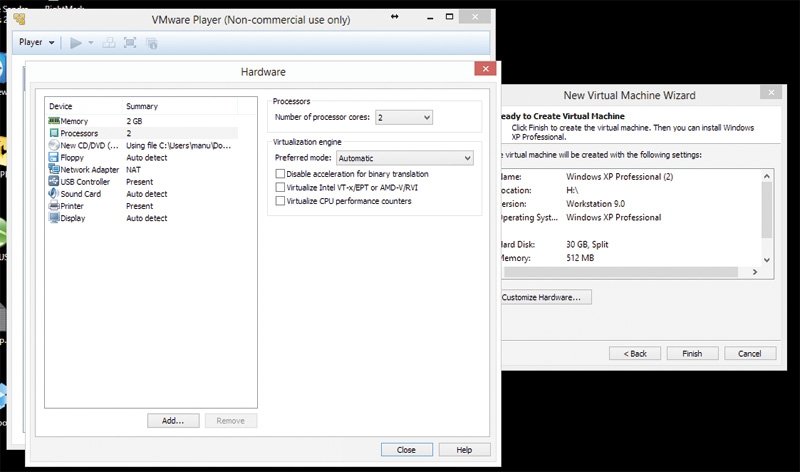This screenshot has height=472, width=800.
Task: Click the Help button in Hardware dialog
Action: [464, 450]
